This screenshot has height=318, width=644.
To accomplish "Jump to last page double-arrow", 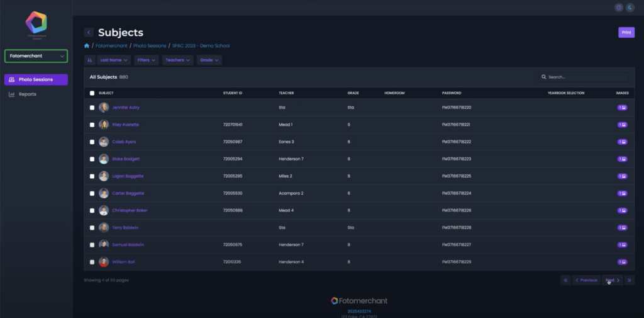I will (629, 280).
